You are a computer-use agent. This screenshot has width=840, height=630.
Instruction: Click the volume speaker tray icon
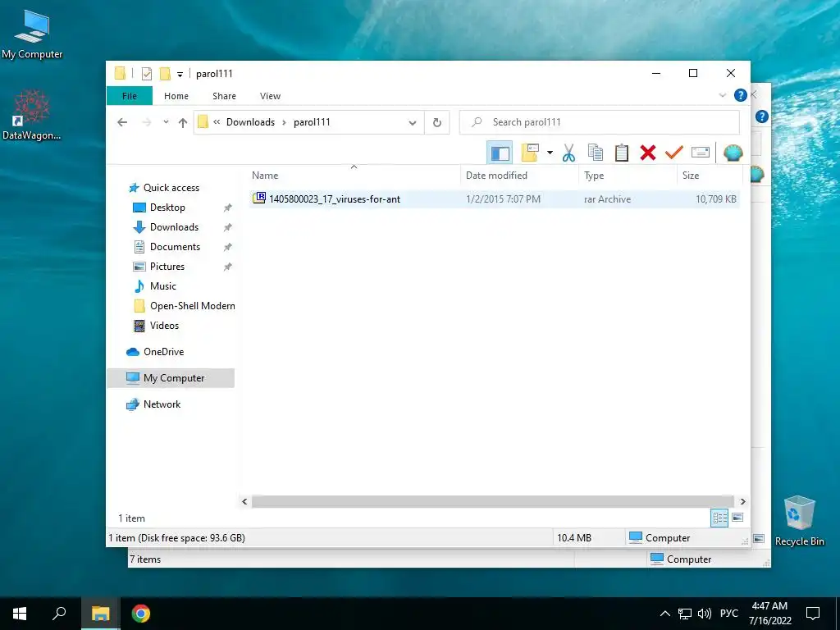coord(705,614)
